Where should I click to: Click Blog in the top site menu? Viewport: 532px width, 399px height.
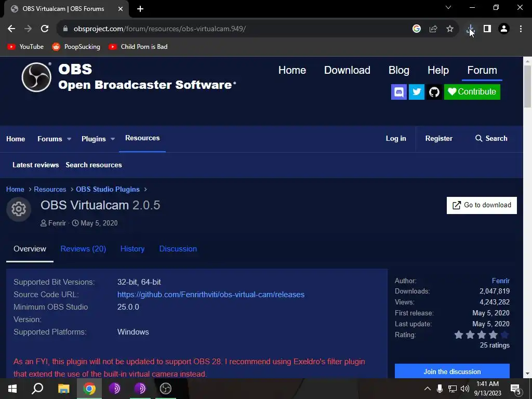click(x=398, y=70)
